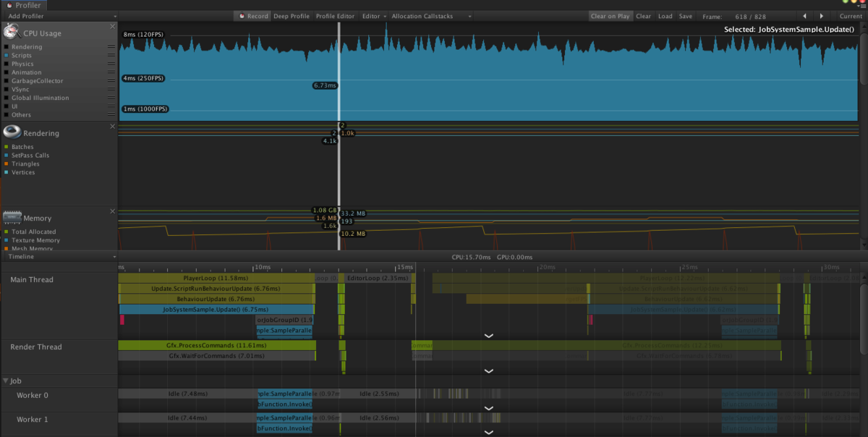The image size is (868, 437).
Task: Open the Profiler window options menu icon
Action: [x=861, y=6]
